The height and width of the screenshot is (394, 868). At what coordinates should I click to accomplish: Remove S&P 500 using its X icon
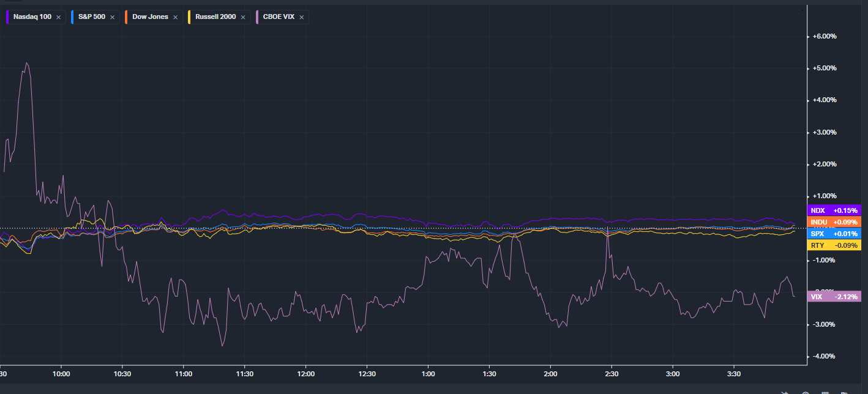pos(112,17)
